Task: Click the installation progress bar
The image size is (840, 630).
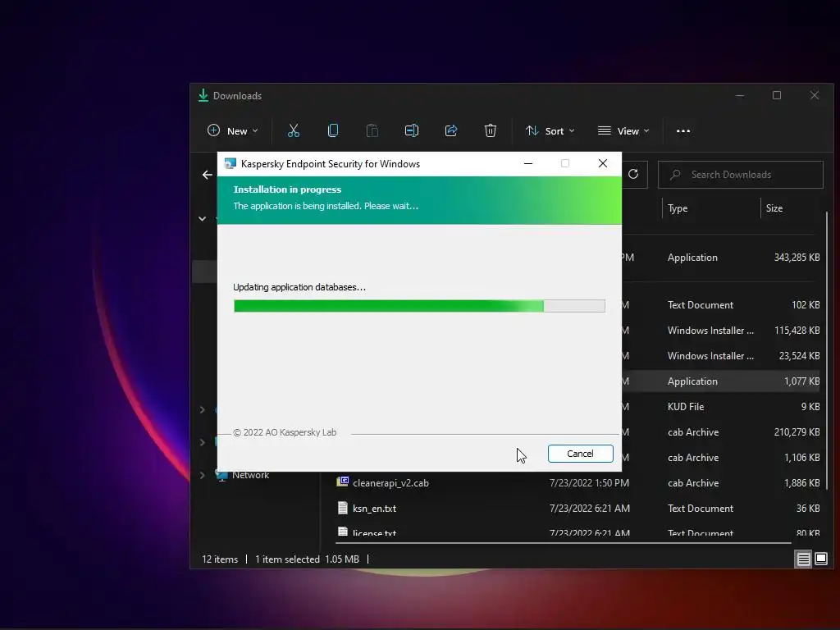Action: click(419, 306)
